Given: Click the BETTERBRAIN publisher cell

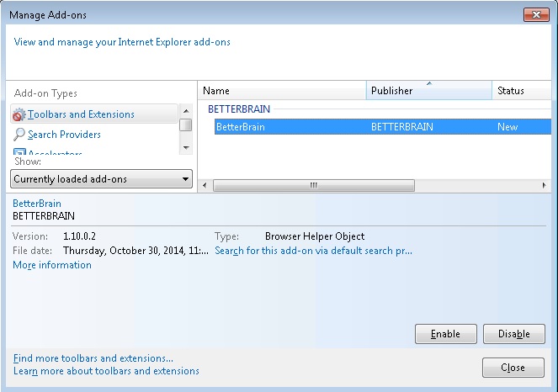Looking at the screenshot, I should tap(402, 127).
